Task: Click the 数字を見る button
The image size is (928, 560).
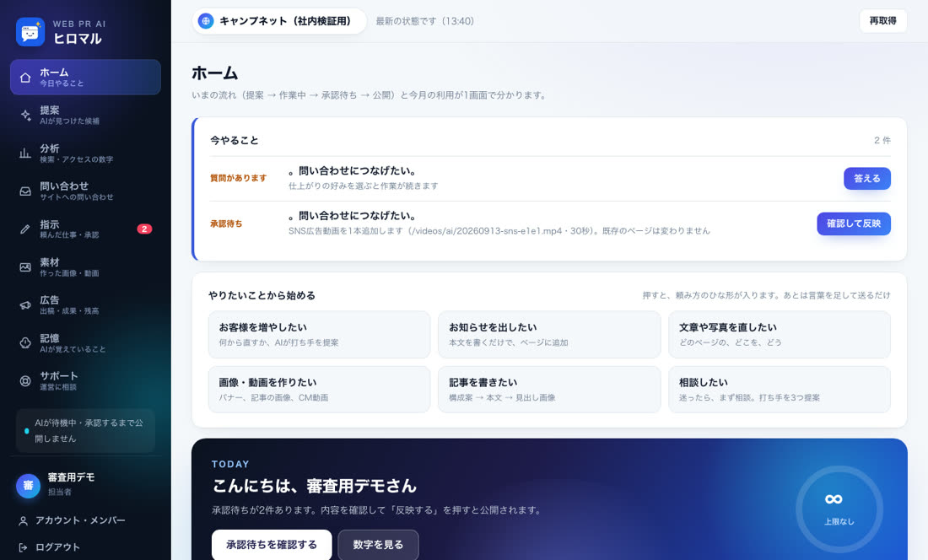Action: point(378,545)
